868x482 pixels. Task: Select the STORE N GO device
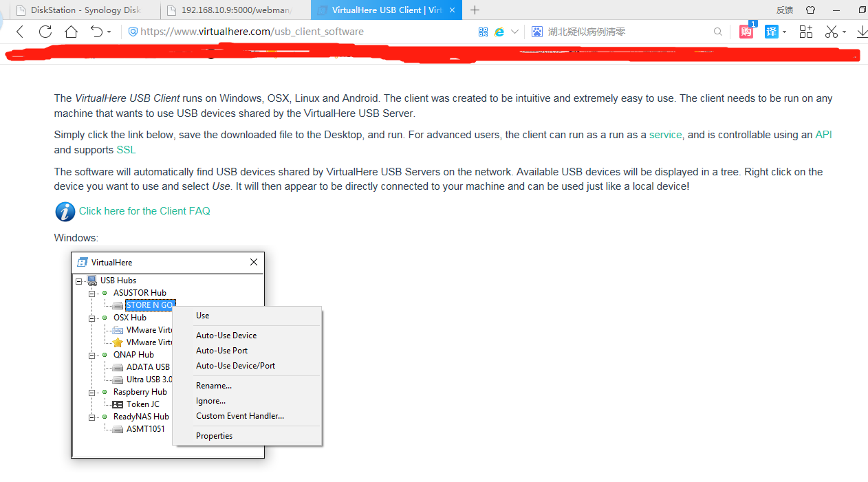[x=150, y=305]
